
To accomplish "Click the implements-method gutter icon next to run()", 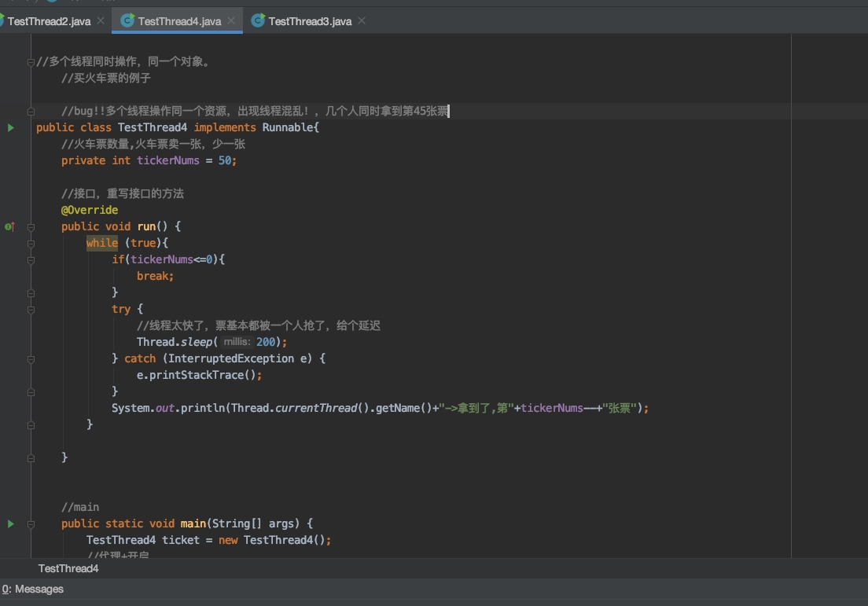I will (x=9, y=226).
